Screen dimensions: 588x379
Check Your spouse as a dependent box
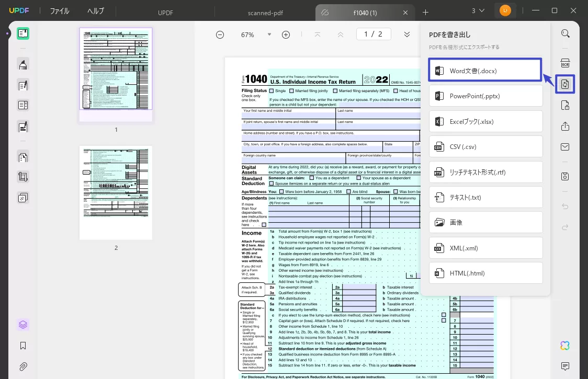click(358, 178)
